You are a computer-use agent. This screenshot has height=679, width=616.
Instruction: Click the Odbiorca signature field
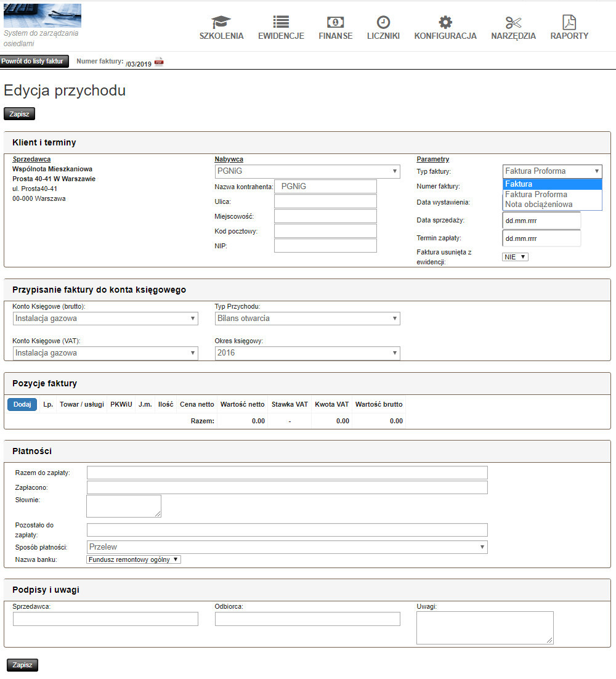307,619
